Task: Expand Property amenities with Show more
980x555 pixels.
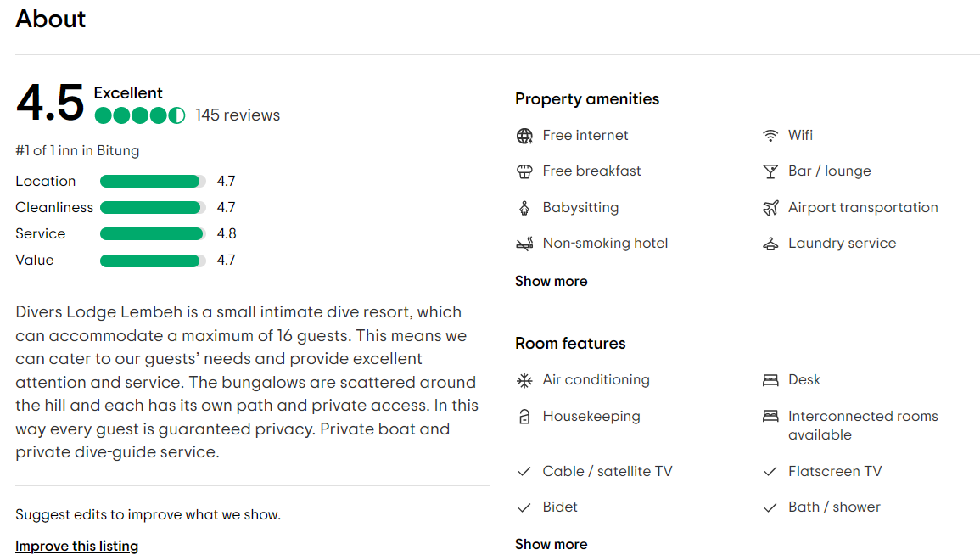Action: (x=552, y=281)
